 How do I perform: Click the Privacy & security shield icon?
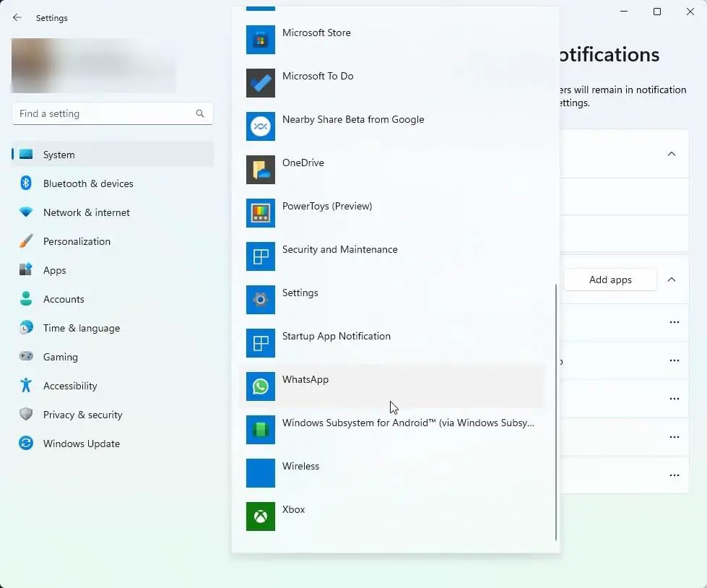tap(26, 414)
